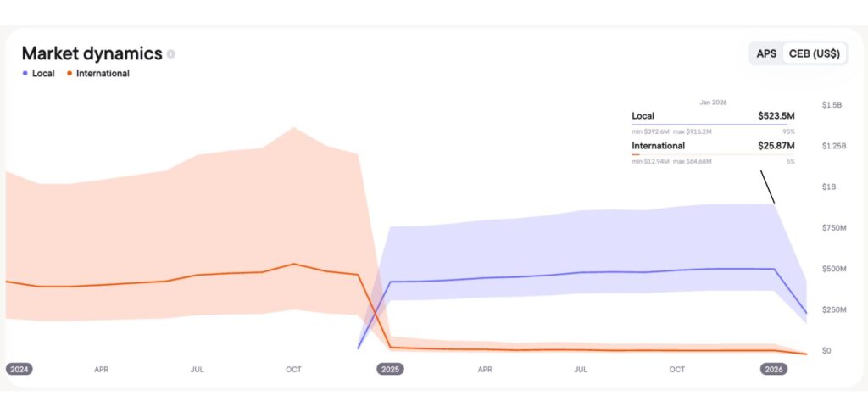
Task: Click the 2024 year marker
Action: [x=19, y=369]
